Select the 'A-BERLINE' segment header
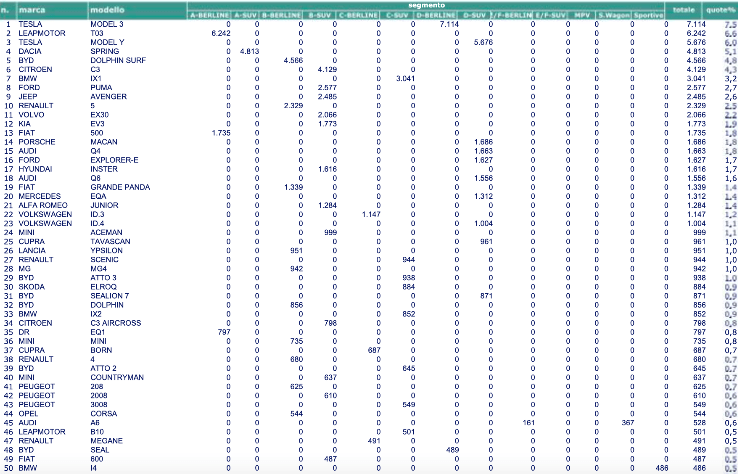 [208, 16]
